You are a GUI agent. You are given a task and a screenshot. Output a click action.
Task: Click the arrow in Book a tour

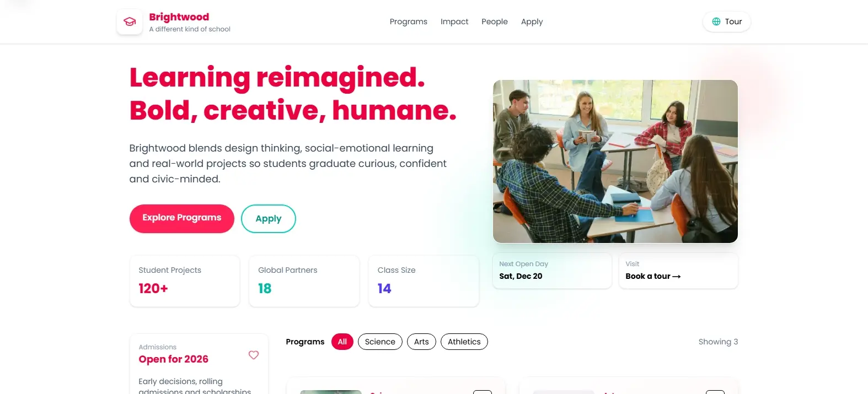(677, 277)
